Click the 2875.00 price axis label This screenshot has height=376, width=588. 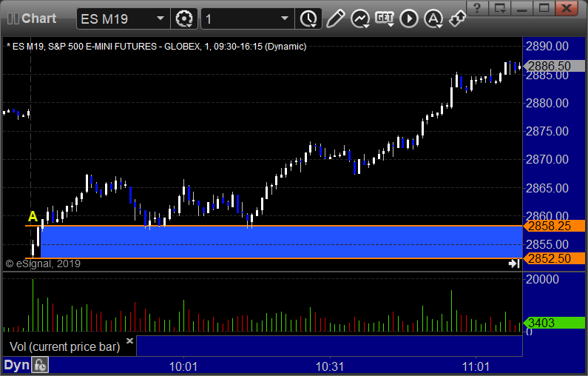click(x=547, y=131)
